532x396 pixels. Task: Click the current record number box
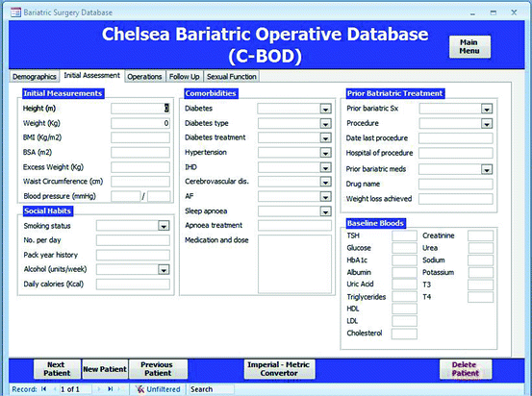click(x=75, y=389)
